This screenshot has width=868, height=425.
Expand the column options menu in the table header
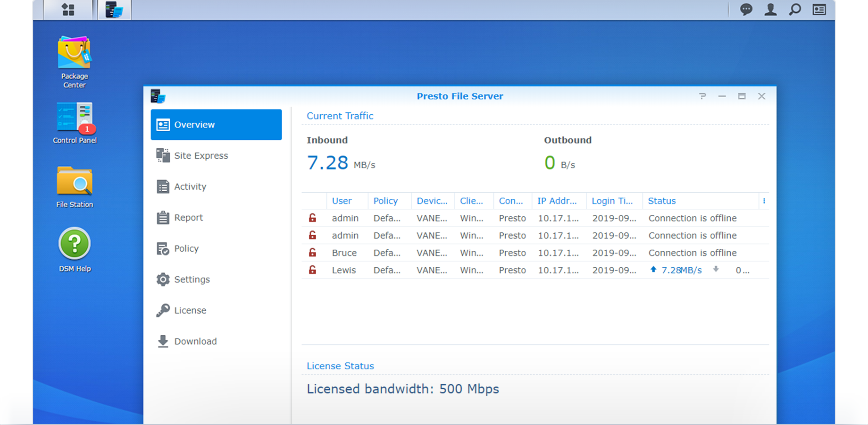tap(764, 201)
